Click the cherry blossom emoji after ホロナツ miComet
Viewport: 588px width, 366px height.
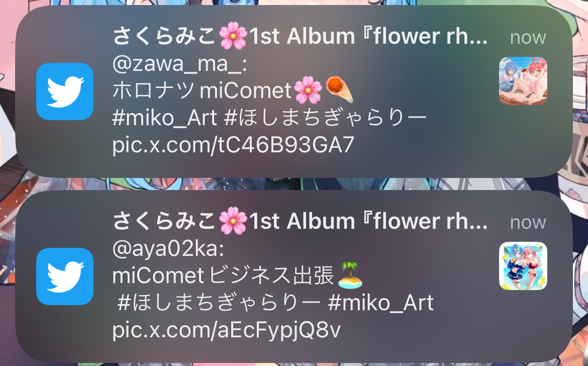pos(308,90)
